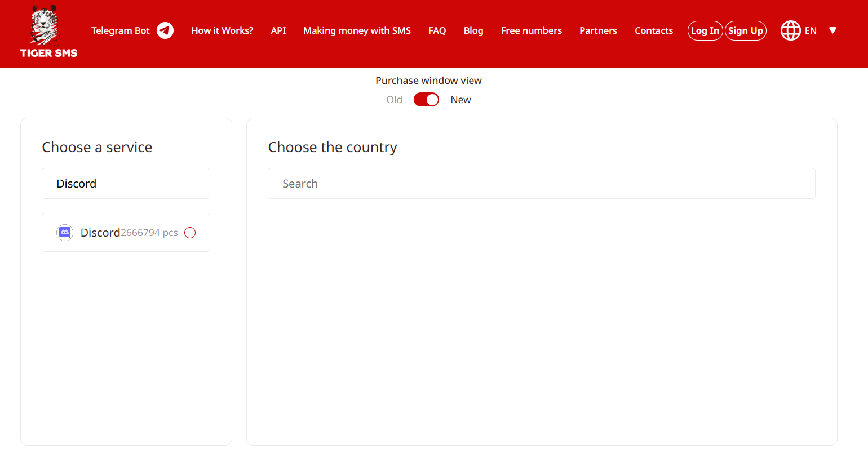Select the New view label

[x=460, y=100]
